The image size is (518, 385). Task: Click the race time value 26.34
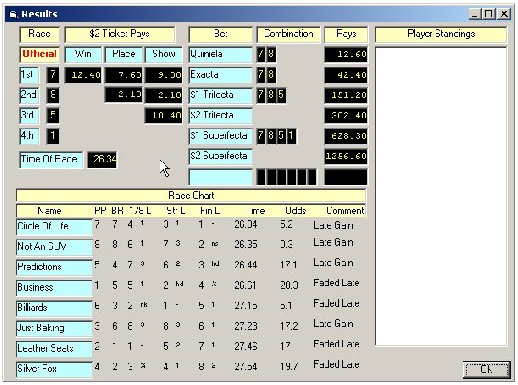(x=102, y=160)
